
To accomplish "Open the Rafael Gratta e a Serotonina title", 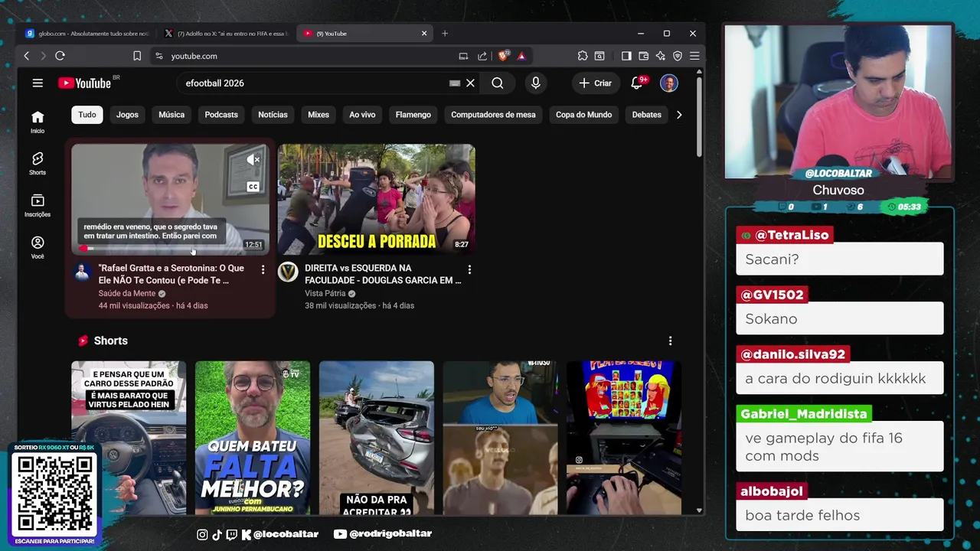I will pyautogui.click(x=171, y=274).
